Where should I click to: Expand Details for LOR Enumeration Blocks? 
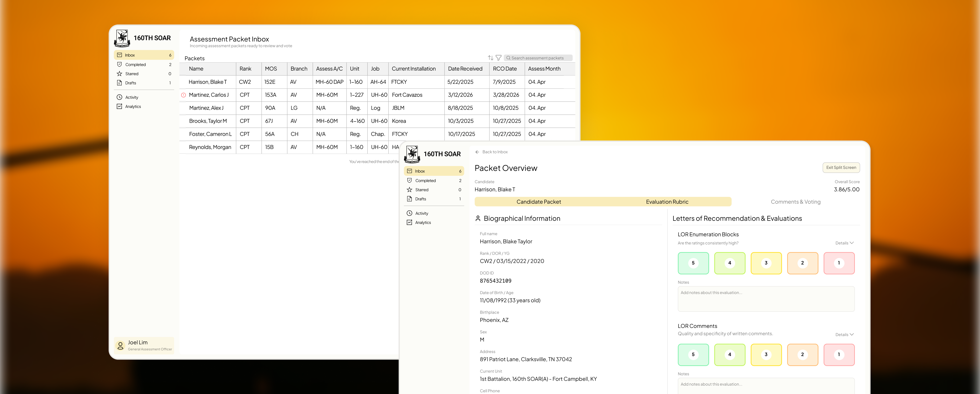click(x=844, y=243)
